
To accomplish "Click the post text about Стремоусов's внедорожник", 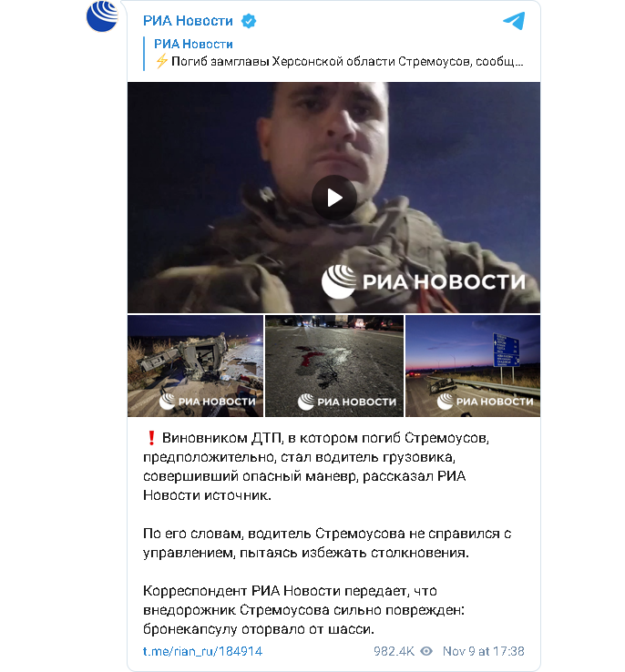I will click(x=303, y=610).
